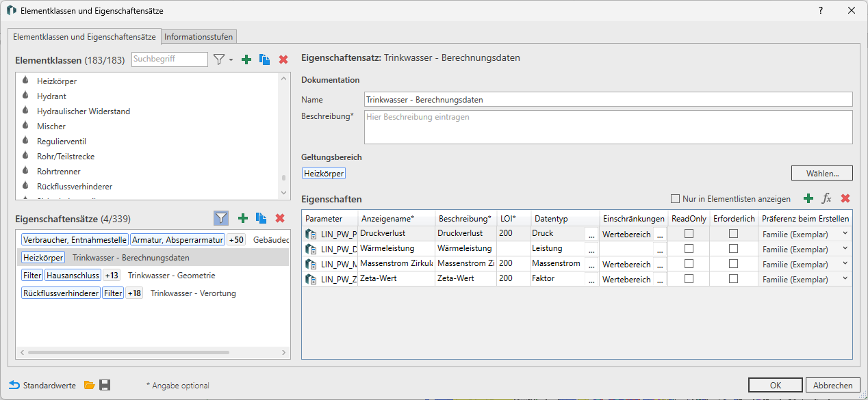Save settings with the floppy disk icon

click(x=105, y=385)
